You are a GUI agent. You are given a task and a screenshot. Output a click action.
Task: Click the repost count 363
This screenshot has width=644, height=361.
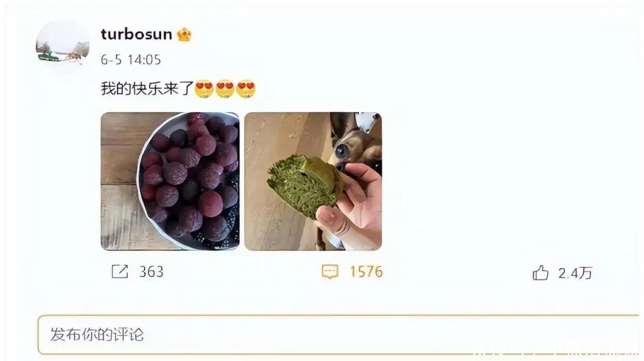[151, 272]
